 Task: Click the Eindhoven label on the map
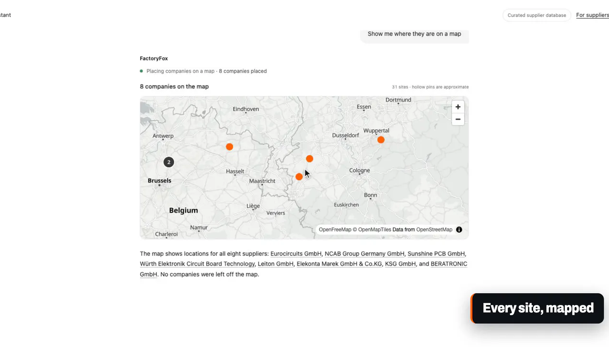(x=246, y=109)
